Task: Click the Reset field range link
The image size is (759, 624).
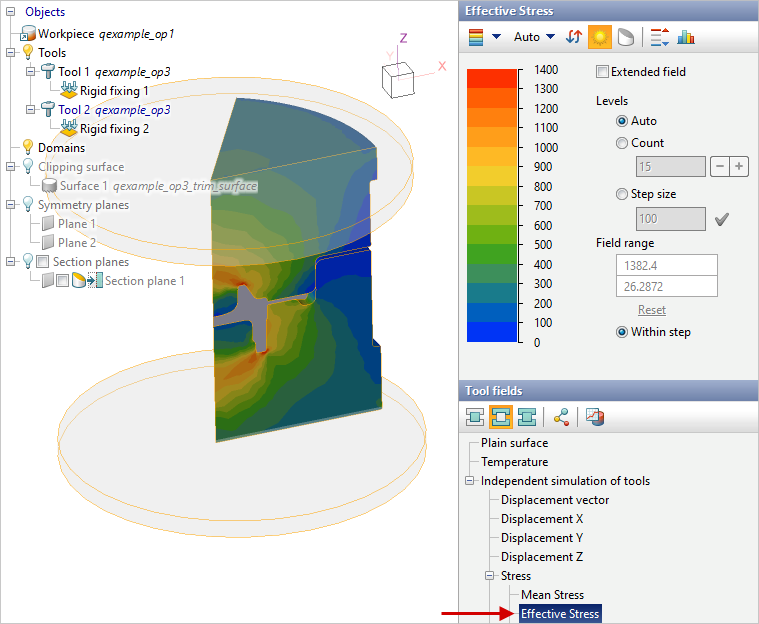Action: [x=652, y=310]
